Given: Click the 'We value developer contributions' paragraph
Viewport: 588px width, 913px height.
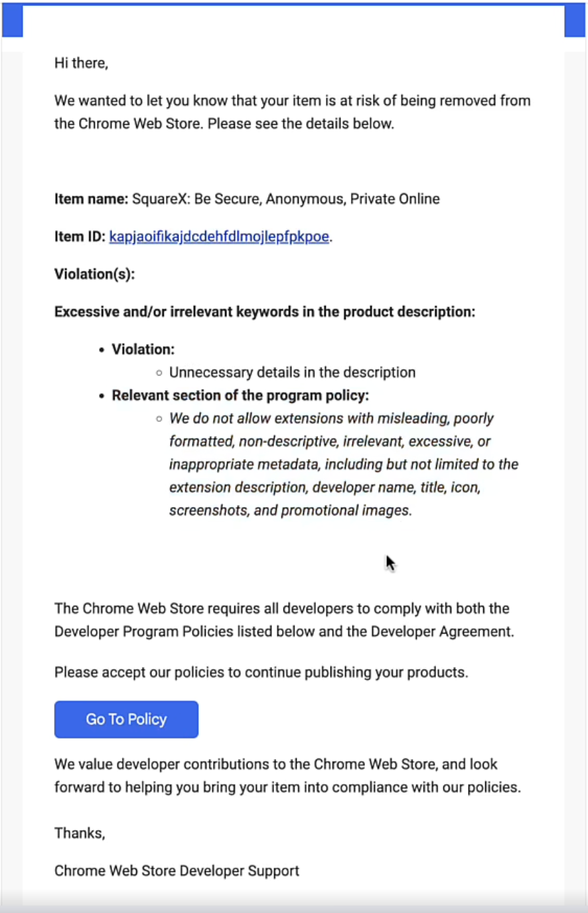Looking at the screenshot, I should pos(288,776).
